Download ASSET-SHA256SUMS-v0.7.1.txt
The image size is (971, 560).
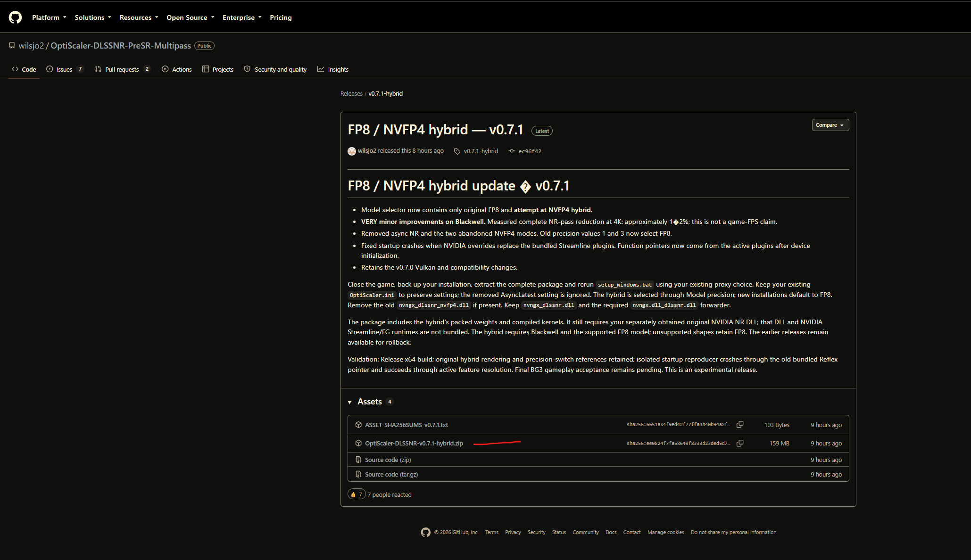[x=407, y=425]
